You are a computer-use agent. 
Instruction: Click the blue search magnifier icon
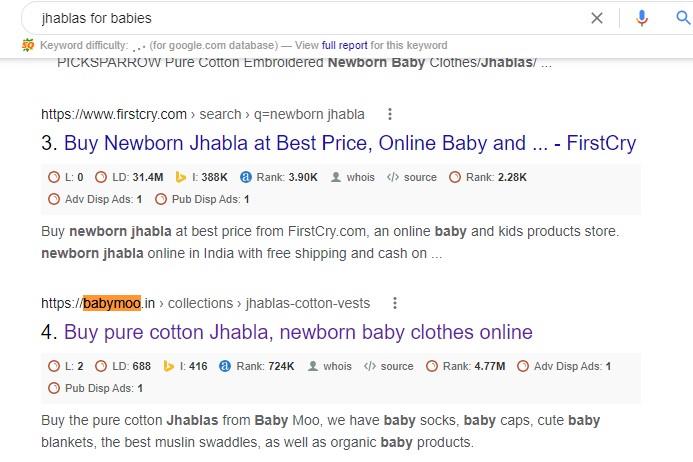683,18
